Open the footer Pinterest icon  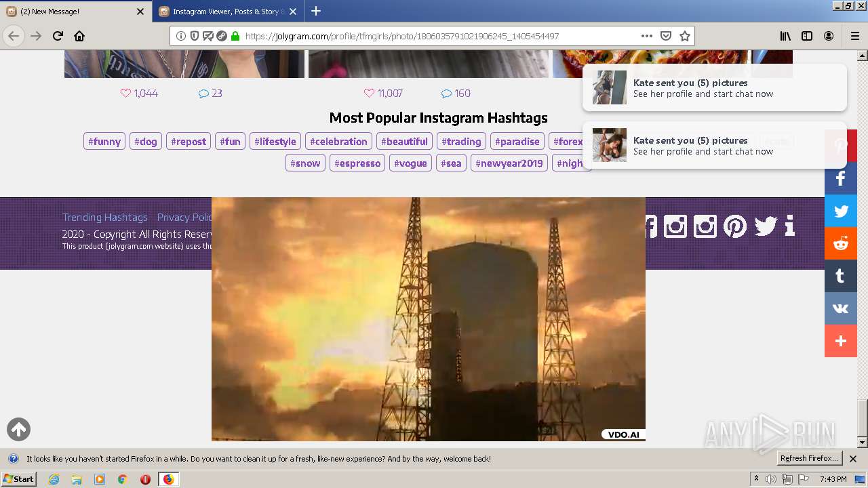pos(735,226)
